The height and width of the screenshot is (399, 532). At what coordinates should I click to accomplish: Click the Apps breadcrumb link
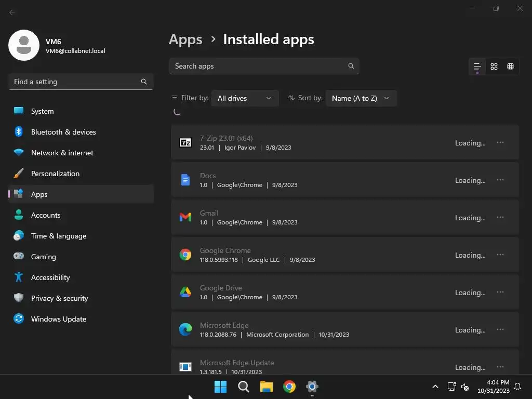point(185,39)
